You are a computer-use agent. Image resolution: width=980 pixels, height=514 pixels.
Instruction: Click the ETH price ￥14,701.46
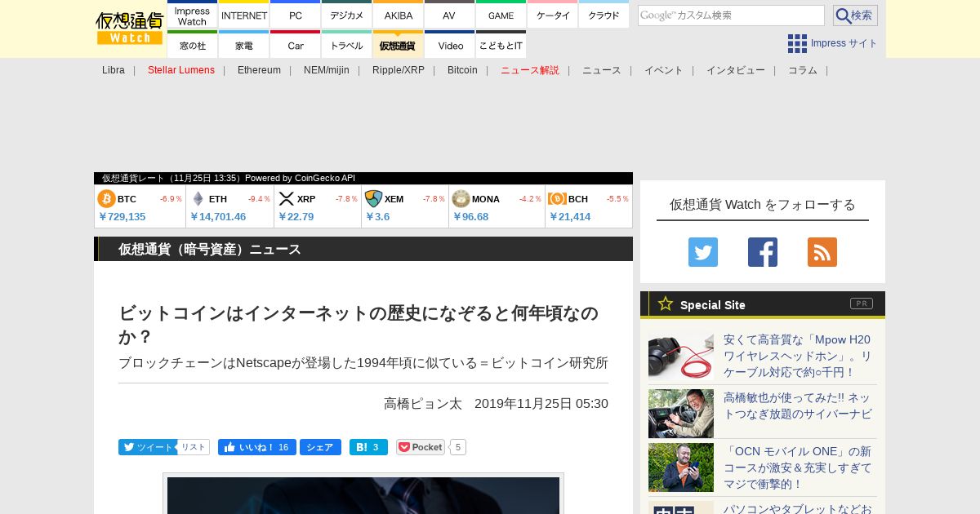[x=218, y=217]
